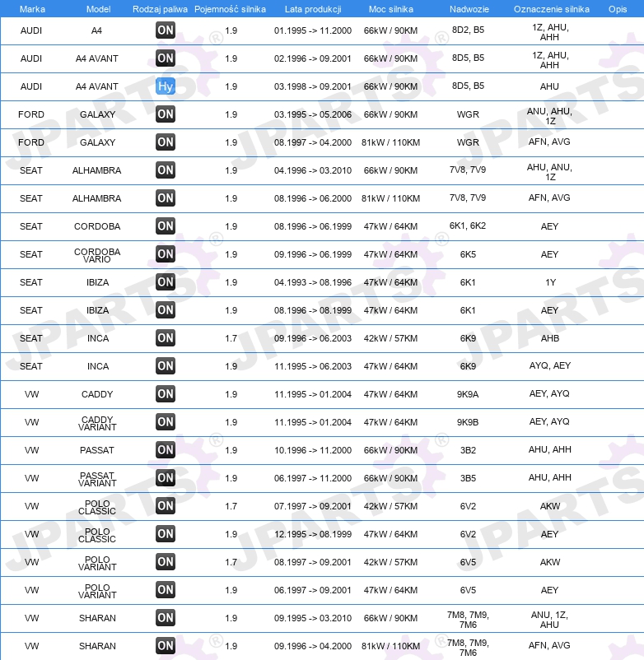Image resolution: width=644 pixels, height=660 pixels.
Task: Select date range 10.1996 -> 11.2000
Action: [x=312, y=450]
